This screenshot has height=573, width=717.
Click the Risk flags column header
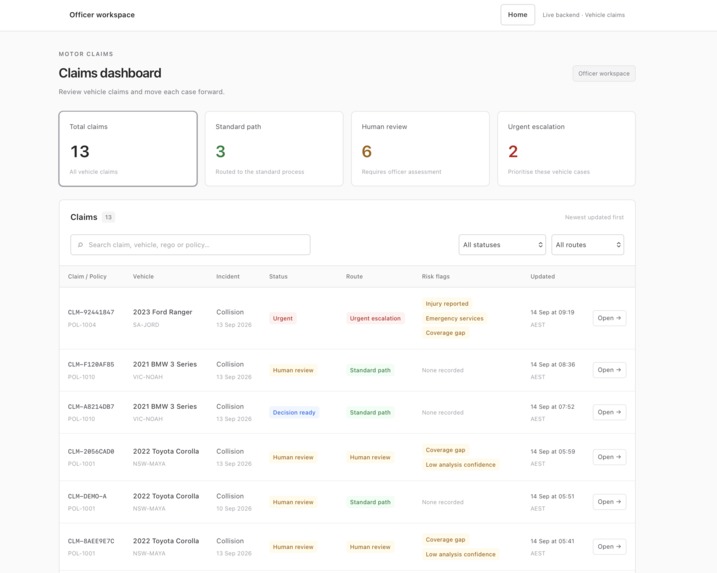[x=435, y=276]
